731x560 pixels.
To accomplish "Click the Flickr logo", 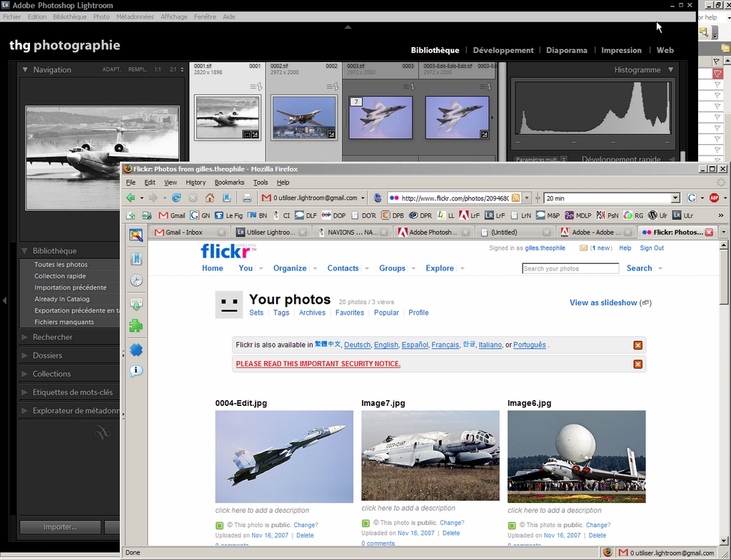I will [228, 251].
